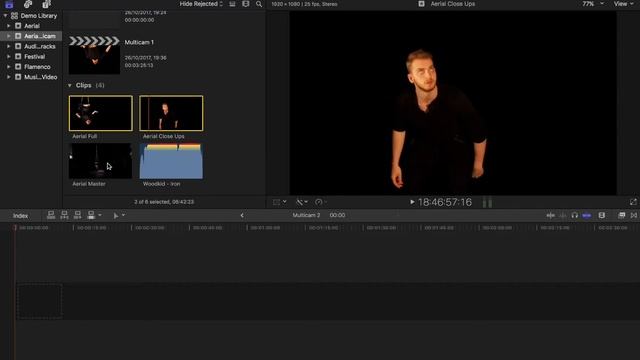
Task: Open the Transform tool dropdown under viewer
Action: [280, 202]
